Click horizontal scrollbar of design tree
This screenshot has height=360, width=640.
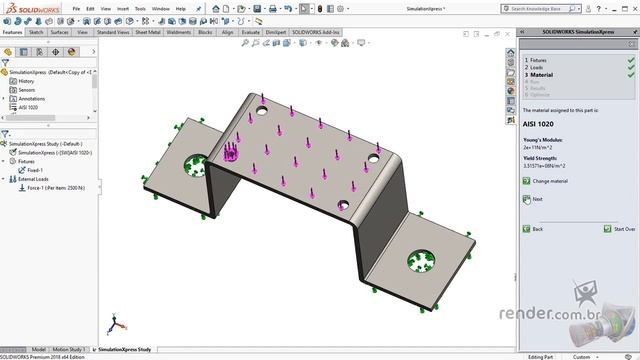pyautogui.click(x=30, y=118)
